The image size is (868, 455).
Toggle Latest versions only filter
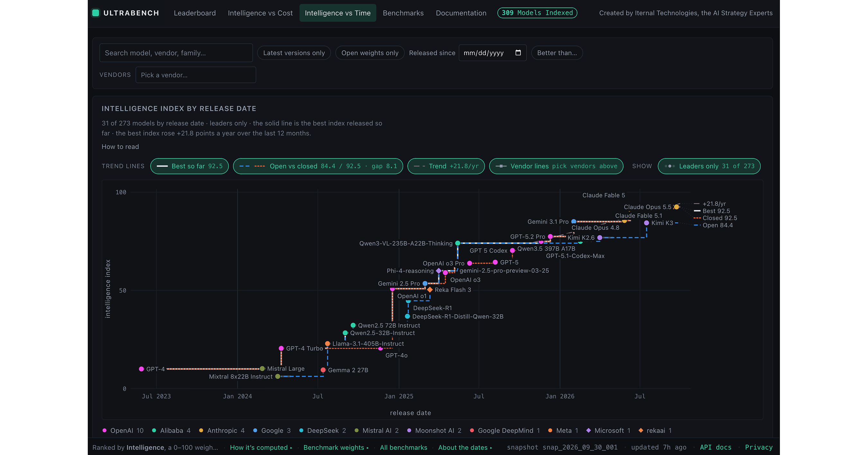point(294,53)
